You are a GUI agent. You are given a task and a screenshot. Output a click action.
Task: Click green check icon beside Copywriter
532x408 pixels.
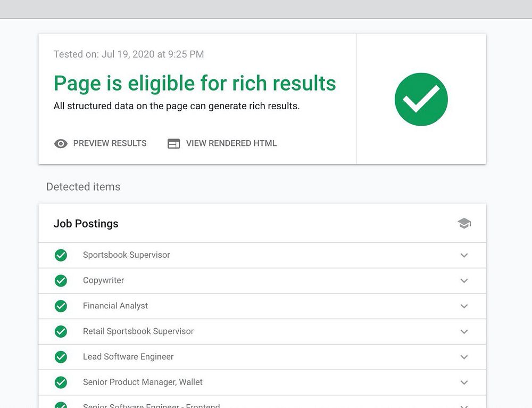pos(61,281)
